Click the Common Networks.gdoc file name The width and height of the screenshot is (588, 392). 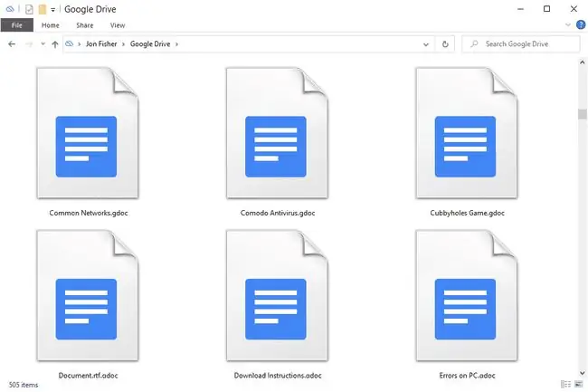(x=89, y=213)
